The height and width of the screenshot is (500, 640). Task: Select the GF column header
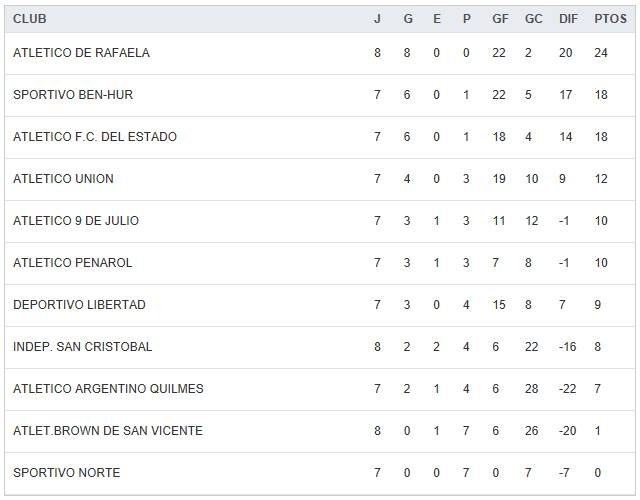click(500, 19)
